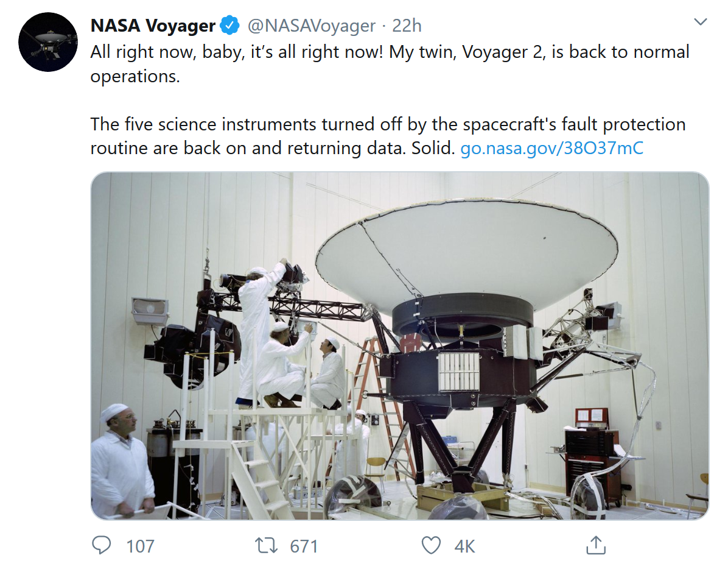Open the share tweet icon
The width and height of the screenshot is (728, 569).
596,546
